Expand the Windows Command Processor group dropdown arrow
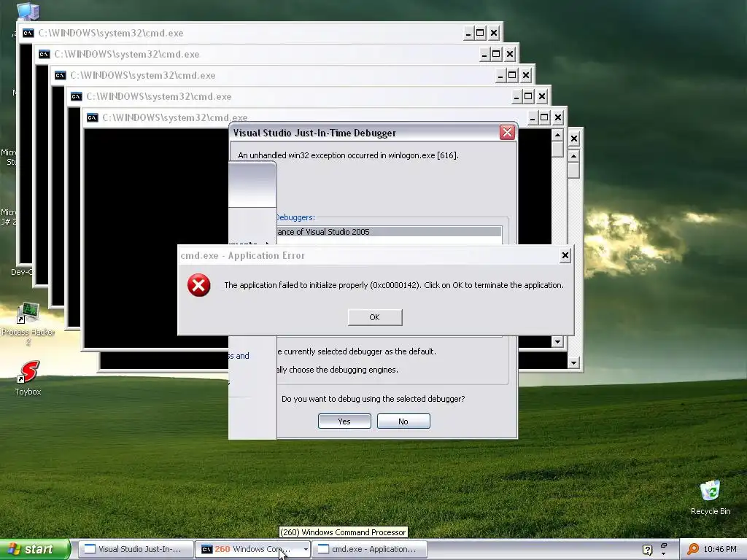Viewport: 747px width, 560px height. pyautogui.click(x=306, y=550)
